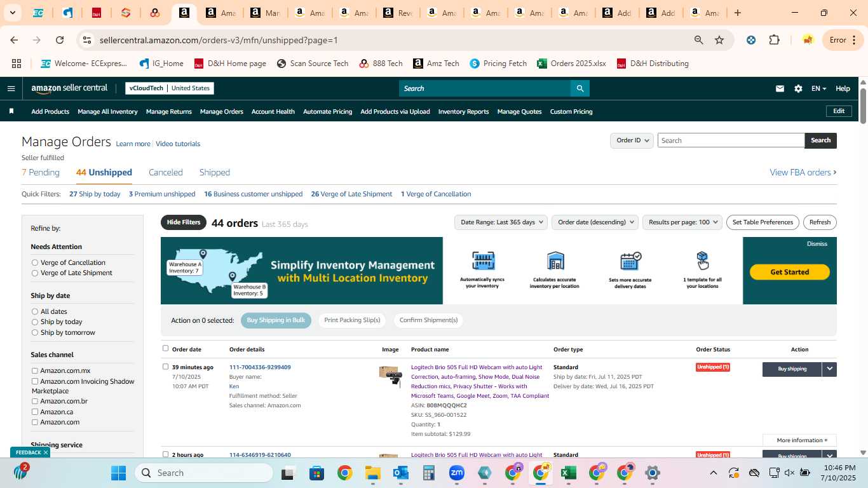The height and width of the screenshot is (488, 868).
Task: Open Microsoft Store from taskbar
Action: coord(316,473)
